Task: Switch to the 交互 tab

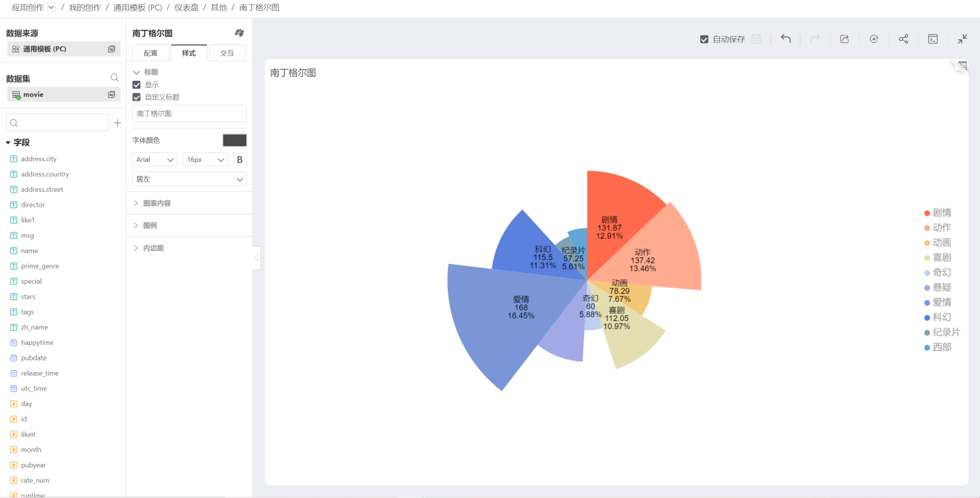Action: click(x=227, y=53)
